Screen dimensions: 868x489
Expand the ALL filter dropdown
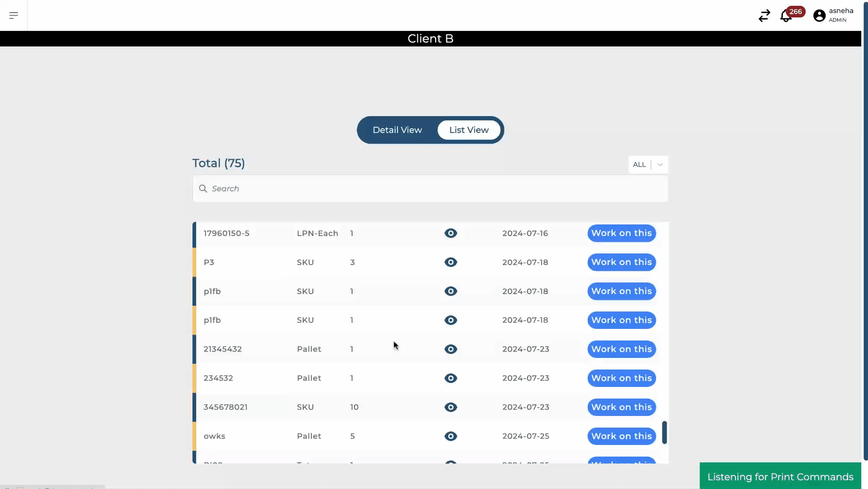640,164
